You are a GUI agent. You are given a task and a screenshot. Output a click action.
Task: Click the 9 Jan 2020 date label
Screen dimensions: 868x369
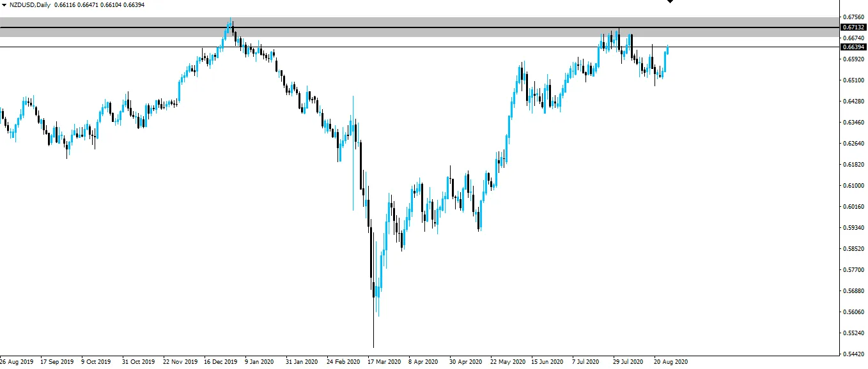click(260, 362)
